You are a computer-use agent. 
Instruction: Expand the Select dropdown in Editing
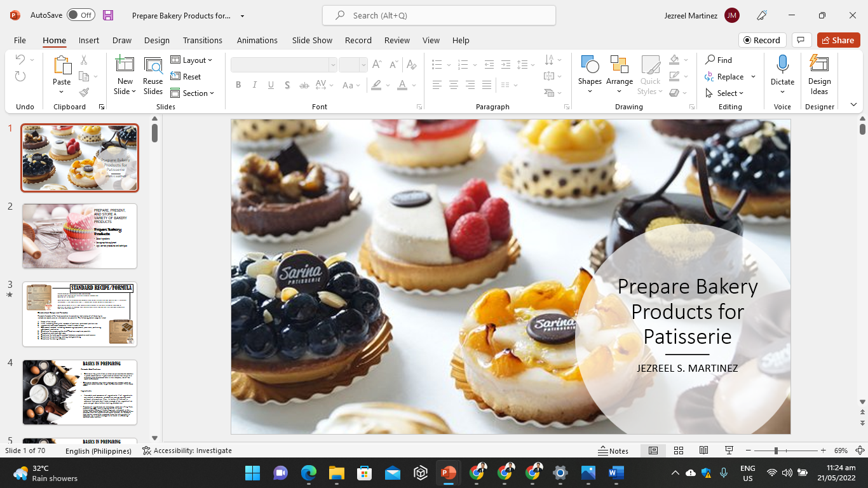[724, 93]
